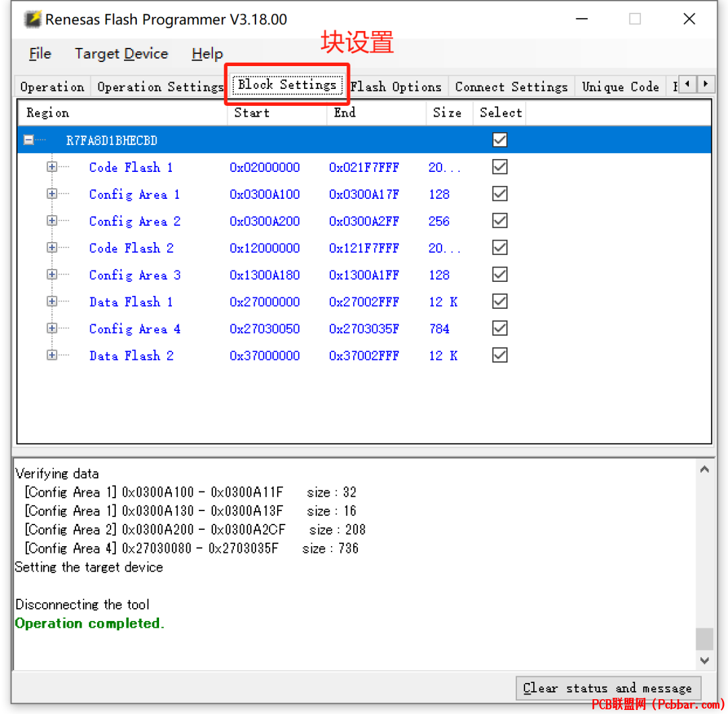Viewport: 728px width, 714px height.
Task: Select the Data Flash 2 row label
Action: pos(131,355)
